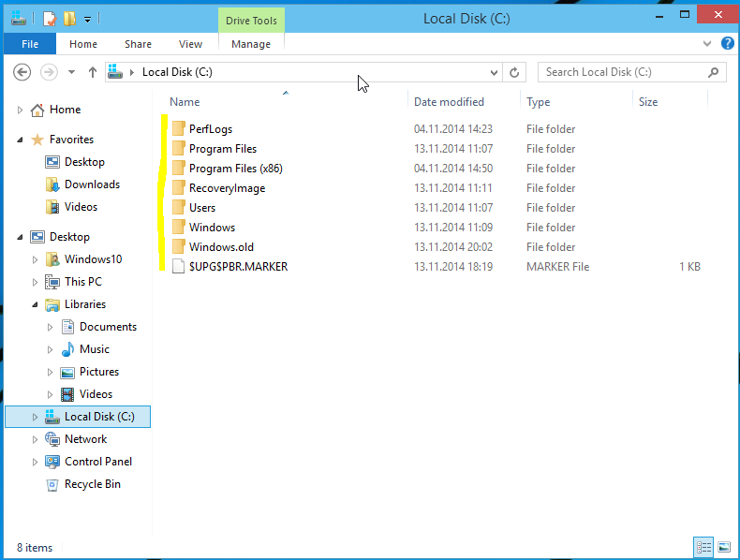Switch to Details view layout
Image resolution: width=740 pixels, height=560 pixels.
pyautogui.click(x=703, y=547)
